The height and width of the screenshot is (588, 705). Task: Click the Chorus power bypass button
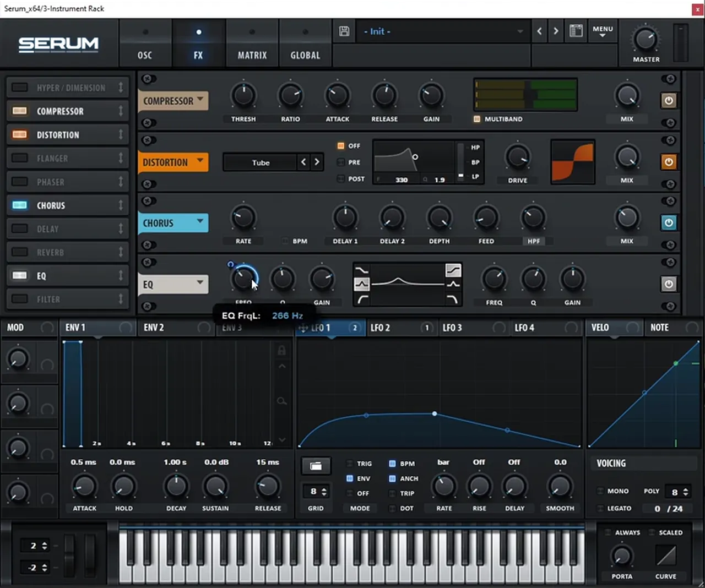669,223
